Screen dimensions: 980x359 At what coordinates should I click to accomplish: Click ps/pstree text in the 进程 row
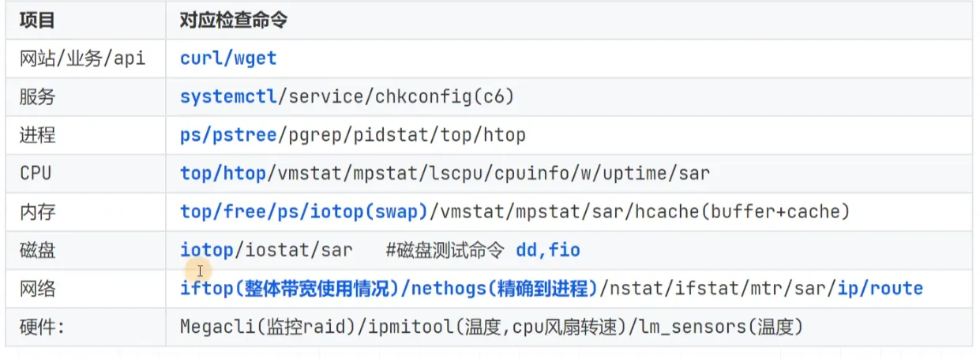click(x=228, y=135)
